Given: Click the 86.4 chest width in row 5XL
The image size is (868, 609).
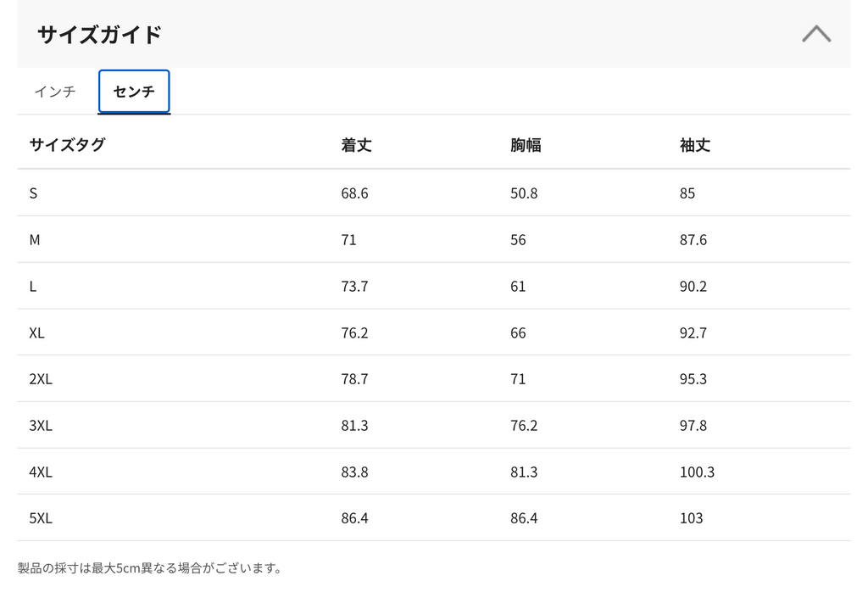Looking at the screenshot, I should [524, 518].
